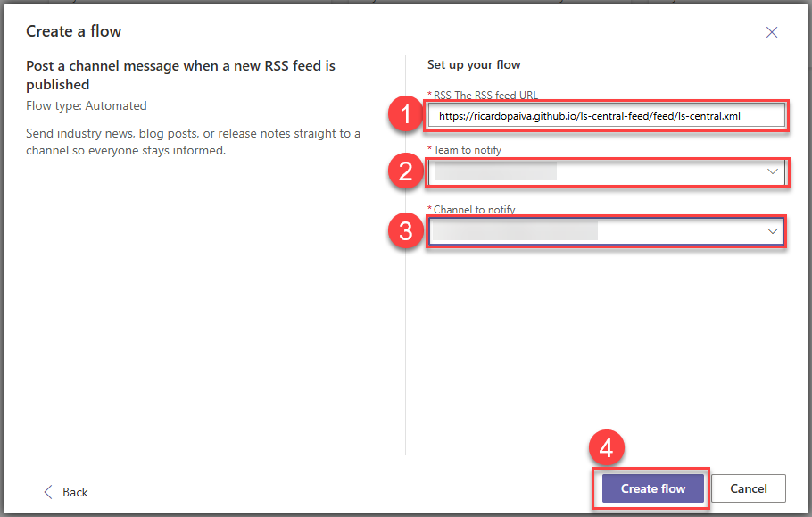The image size is (812, 517).
Task: Expand the Team to notify dropdown arrow
Action: click(773, 171)
